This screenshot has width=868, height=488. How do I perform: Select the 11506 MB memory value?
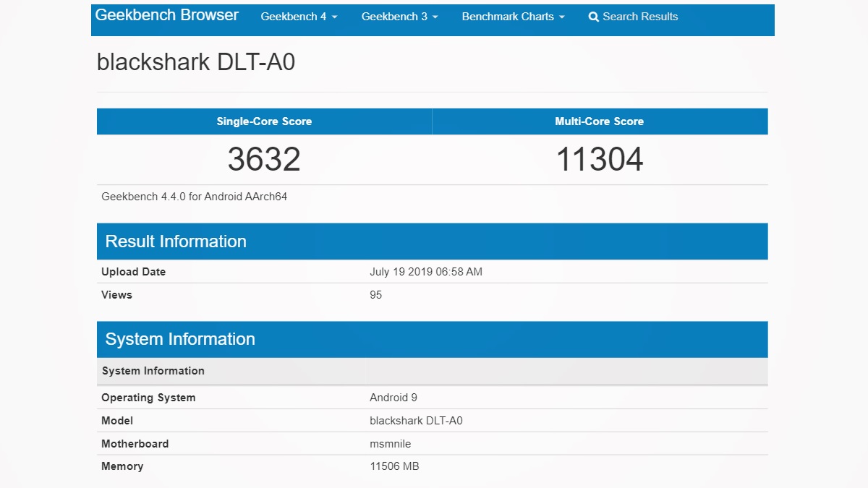394,466
